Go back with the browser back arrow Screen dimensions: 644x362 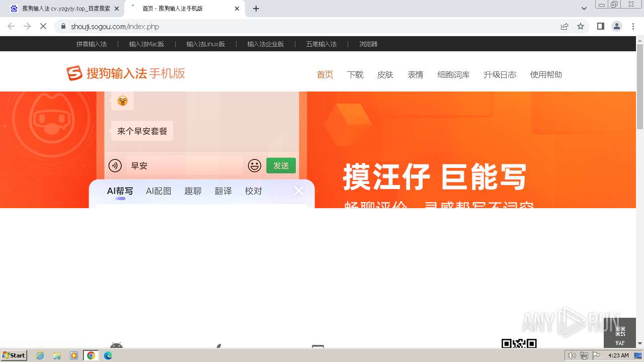click(11, 26)
